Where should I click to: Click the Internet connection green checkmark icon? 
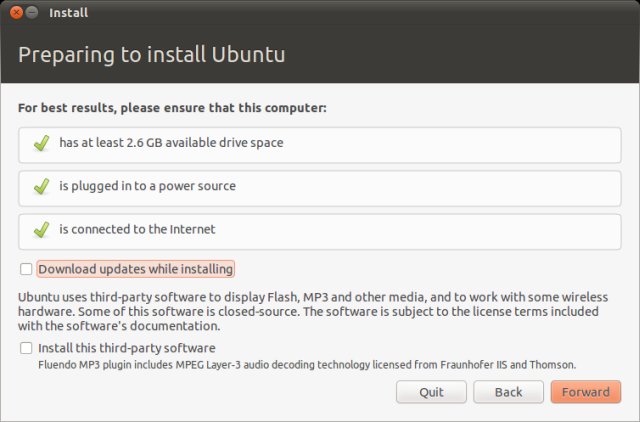(41, 229)
